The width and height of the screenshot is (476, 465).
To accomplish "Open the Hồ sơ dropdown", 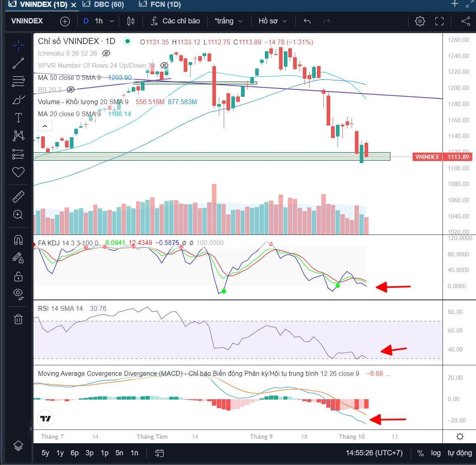I will [273, 21].
